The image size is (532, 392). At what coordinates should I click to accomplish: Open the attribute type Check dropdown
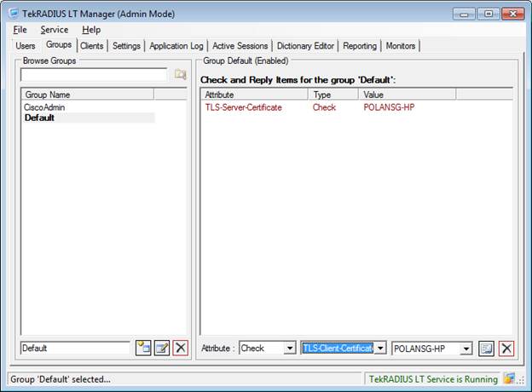point(289,349)
